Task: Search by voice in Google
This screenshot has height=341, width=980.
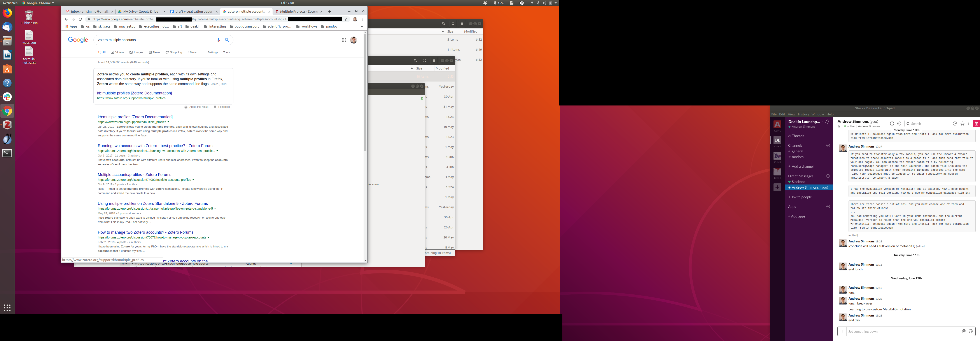Action: [218, 40]
